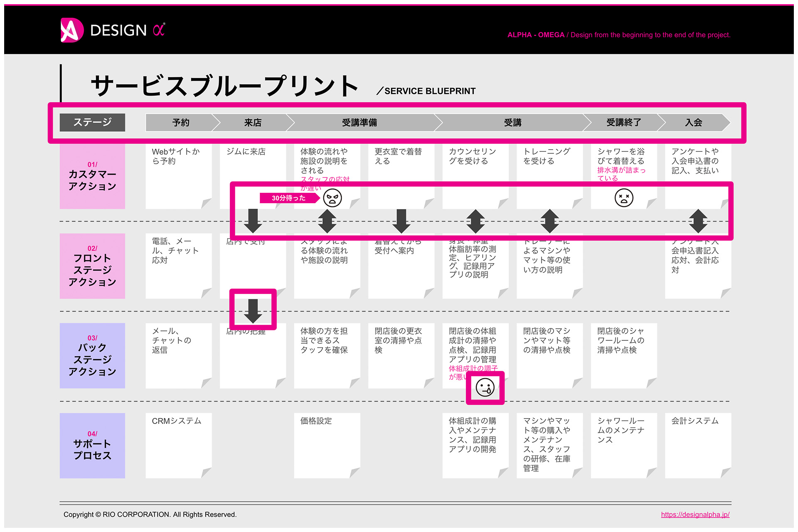Click the スタッフによる体験の流れや施設の説明 card

pos(327,266)
